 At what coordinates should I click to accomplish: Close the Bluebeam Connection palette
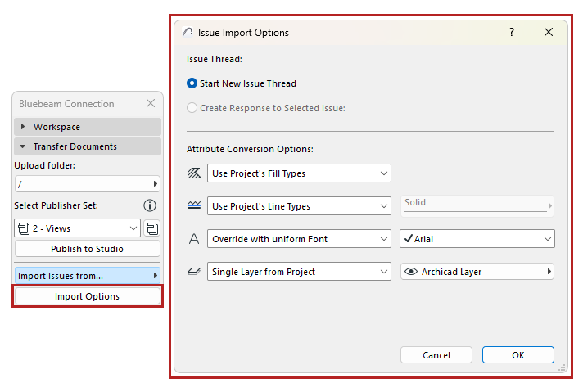coord(151,104)
